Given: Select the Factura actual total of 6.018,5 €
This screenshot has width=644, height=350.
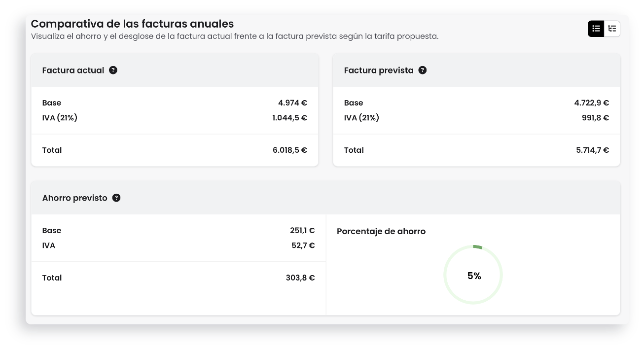Looking at the screenshot, I should (290, 150).
